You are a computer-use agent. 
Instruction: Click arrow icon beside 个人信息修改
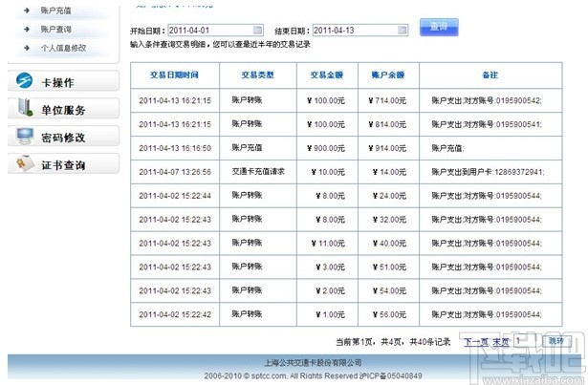(26, 48)
